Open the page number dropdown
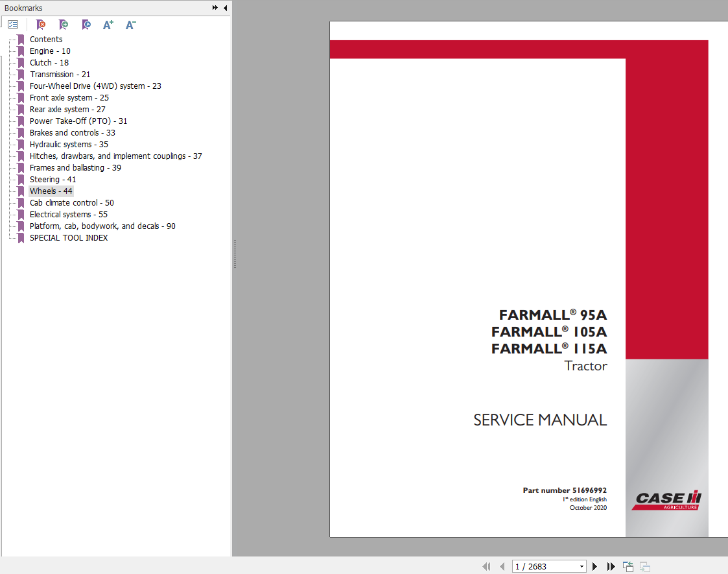This screenshot has height=574, width=728. [x=581, y=567]
